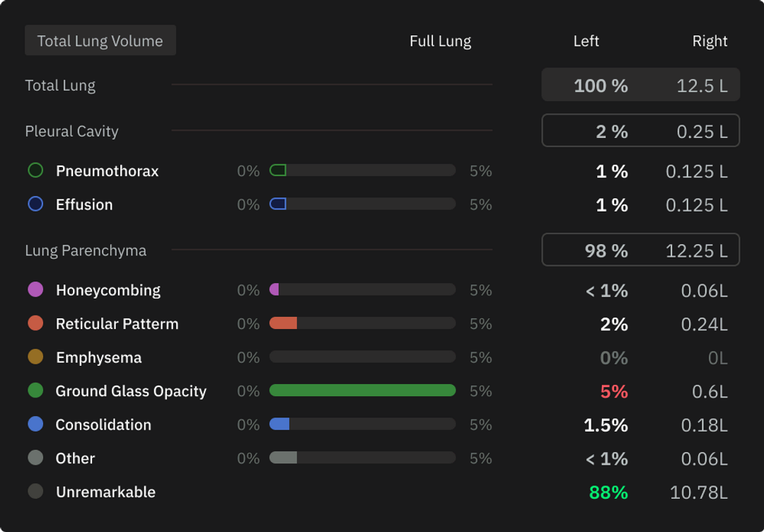764x532 pixels.
Task: Click the blue Effusion indicator icon
Action: tap(37, 204)
